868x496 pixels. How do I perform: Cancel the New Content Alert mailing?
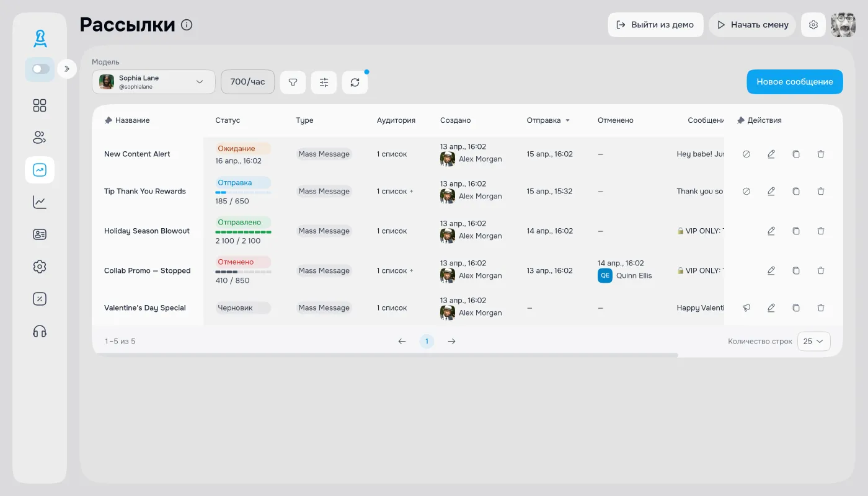(746, 154)
